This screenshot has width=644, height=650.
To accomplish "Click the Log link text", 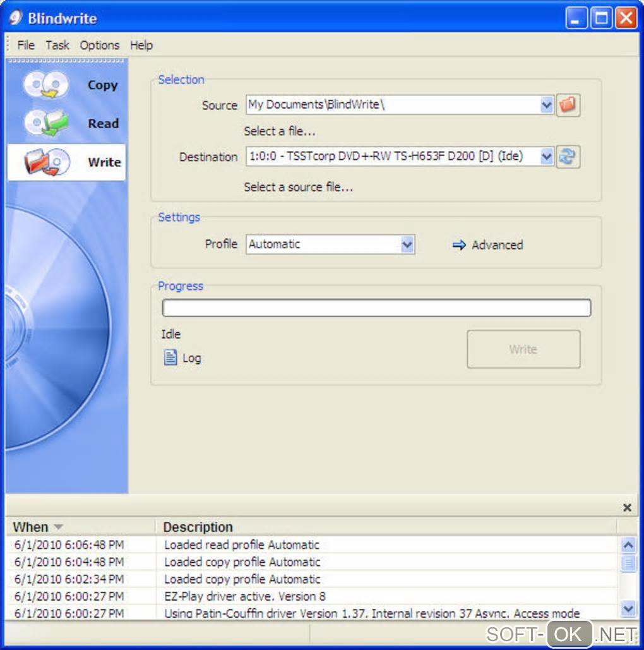I will pyautogui.click(x=192, y=358).
